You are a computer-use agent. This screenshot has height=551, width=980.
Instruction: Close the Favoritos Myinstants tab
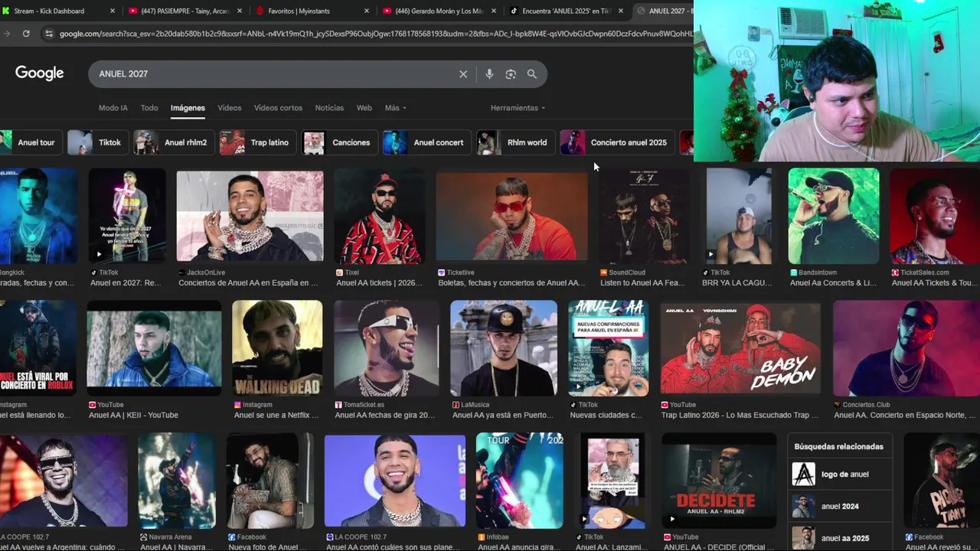(366, 11)
